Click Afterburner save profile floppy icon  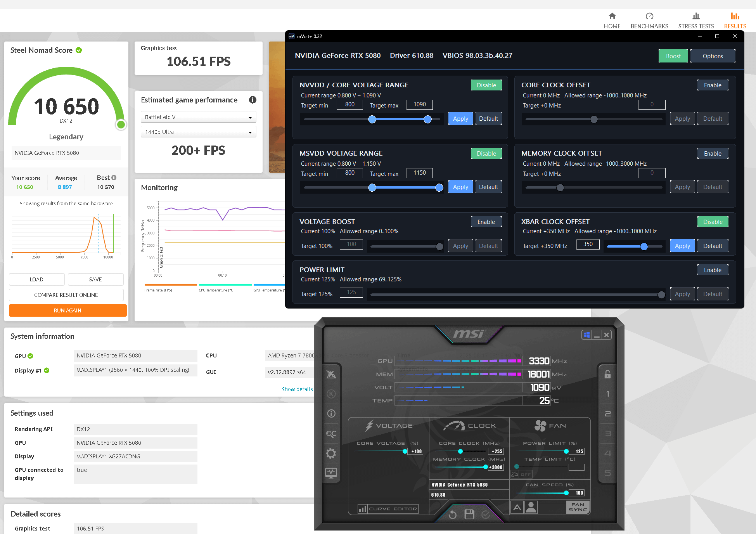pyautogui.click(x=469, y=515)
